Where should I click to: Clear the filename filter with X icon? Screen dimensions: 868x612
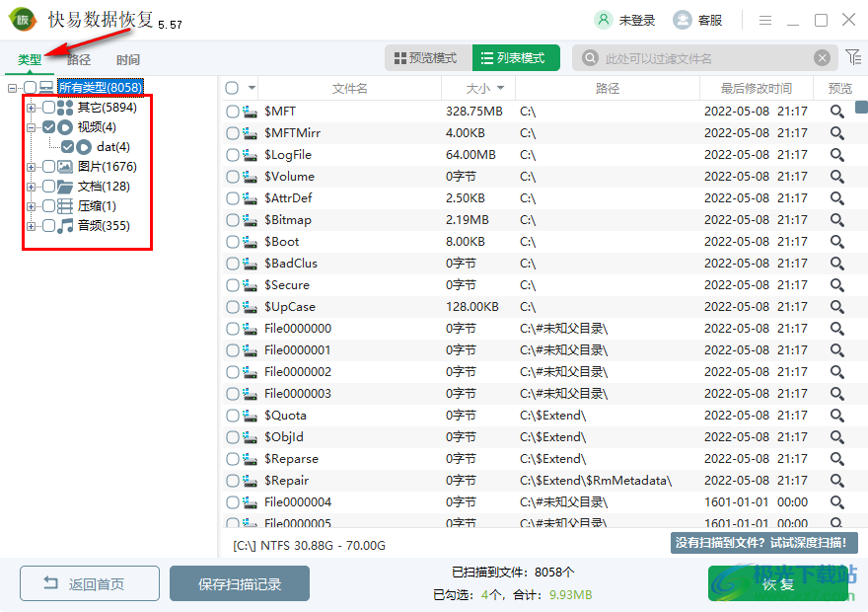(x=822, y=58)
